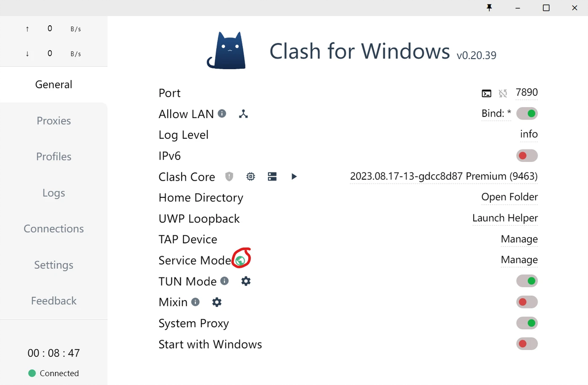This screenshot has height=385, width=588.
Task: Open the Log Level info selector
Action: pyautogui.click(x=529, y=134)
